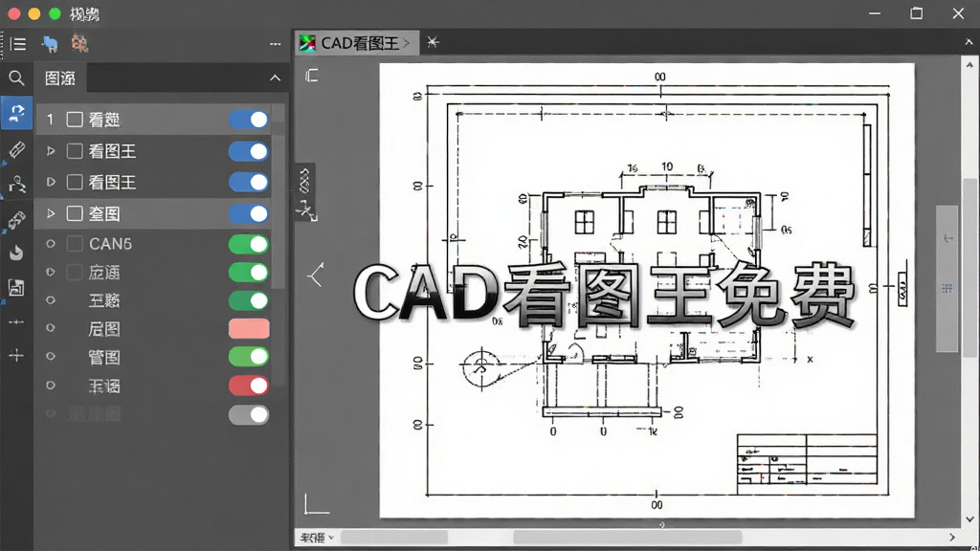Image resolution: width=980 pixels, height=551 pixels.
Task: Click the left angle arrow on canvas
Action: pos(316,275)
